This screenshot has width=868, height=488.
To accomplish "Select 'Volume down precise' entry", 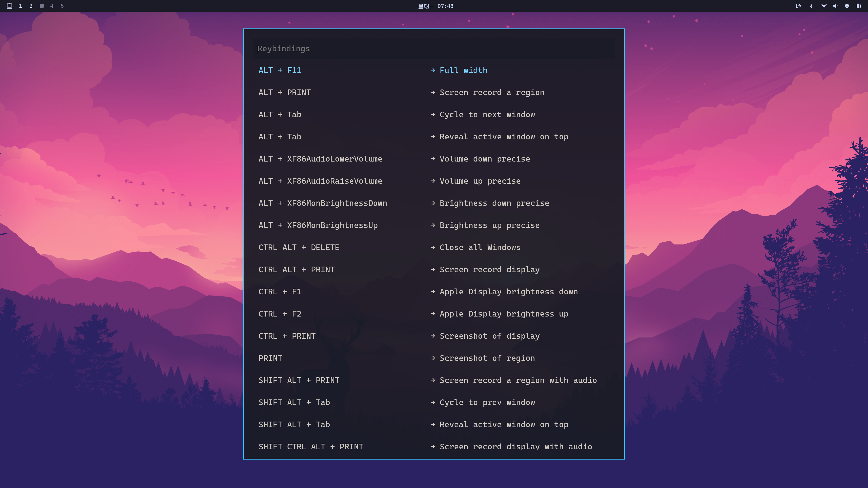I will click(x=434, y=159).
